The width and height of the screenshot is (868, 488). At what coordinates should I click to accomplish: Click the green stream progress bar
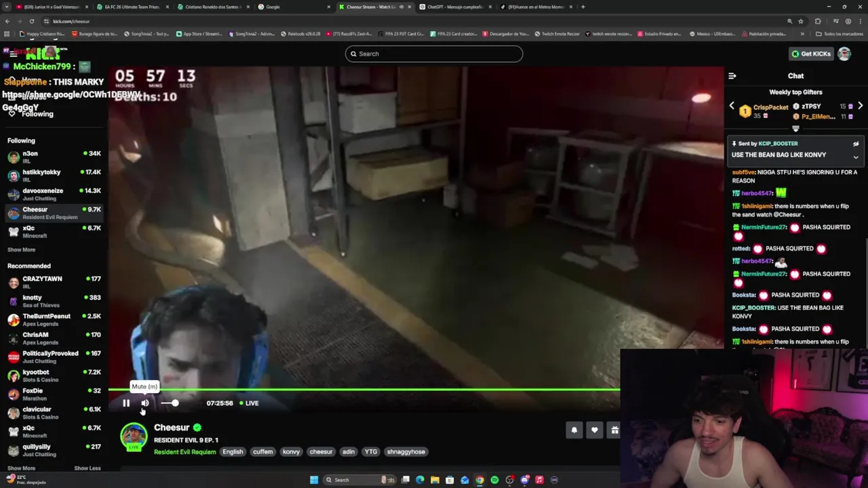pyautogui.click(x=364, y=390)
